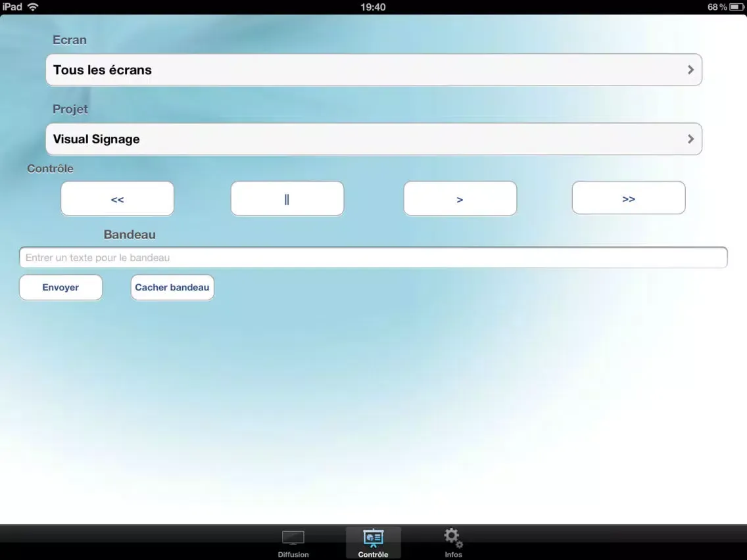Screen dimensions: 747x560
Task: Tap the Wi-Fi status icon
Action: [33, 7]
